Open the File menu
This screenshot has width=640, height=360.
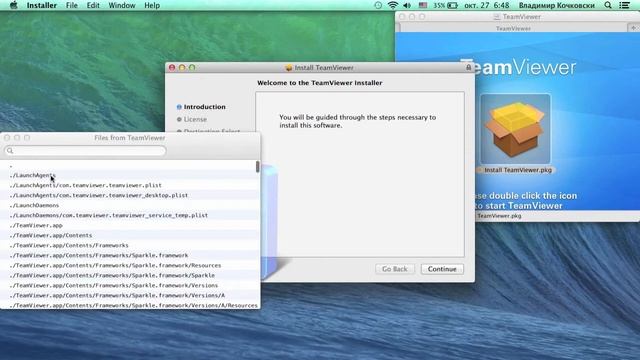72,5
